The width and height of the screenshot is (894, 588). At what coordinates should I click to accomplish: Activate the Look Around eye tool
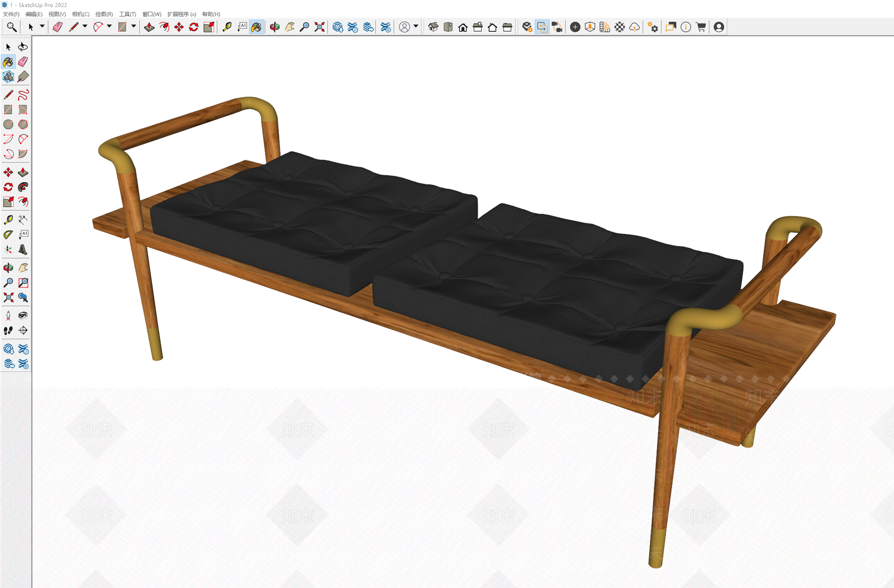tap(23, 315)
